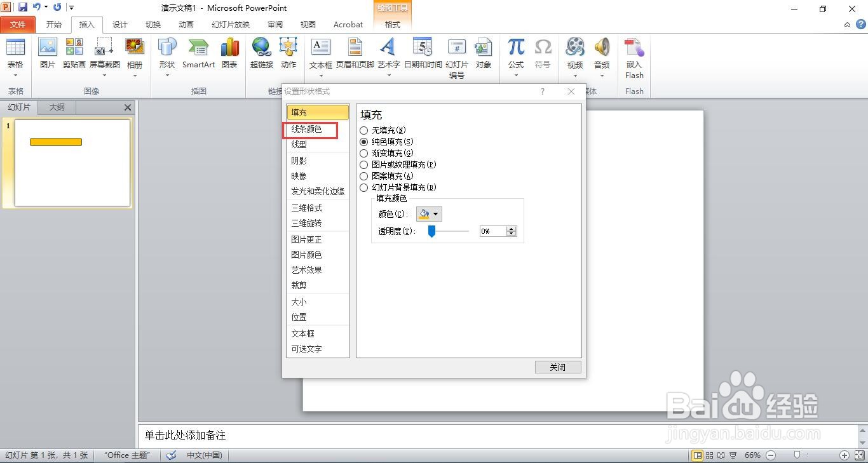
Task: Expand the 形状 dropdown arrow
Action: coord(167,76)
